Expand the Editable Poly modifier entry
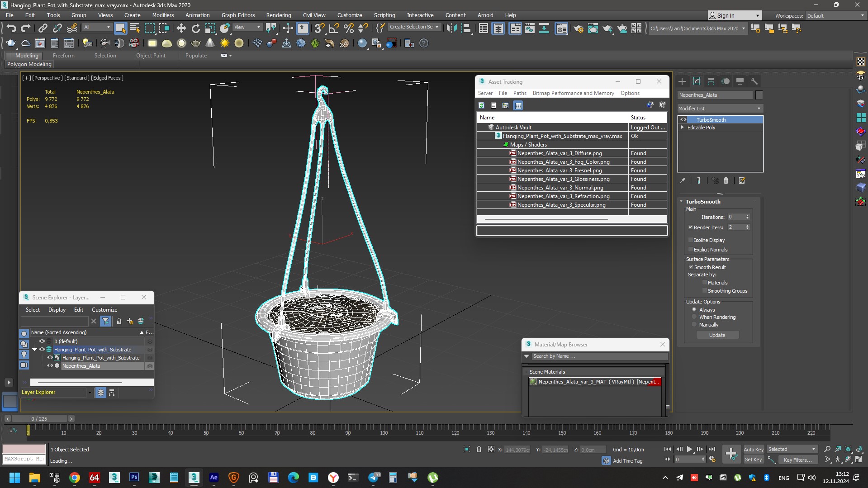This screenshot has width=868, height=488. [683, 128]
